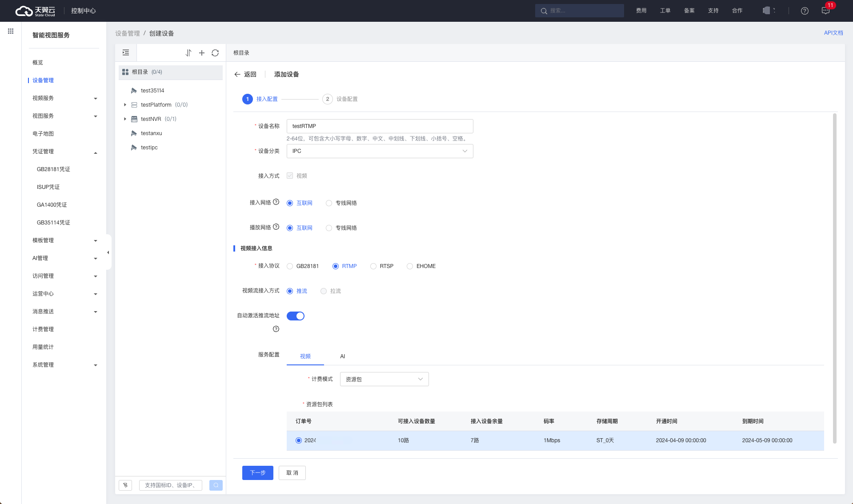
Task: Select test35114 device in tree
Action: 152,91
